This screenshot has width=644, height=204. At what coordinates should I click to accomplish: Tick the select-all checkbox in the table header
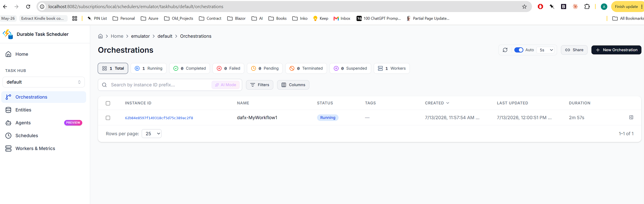108,103
